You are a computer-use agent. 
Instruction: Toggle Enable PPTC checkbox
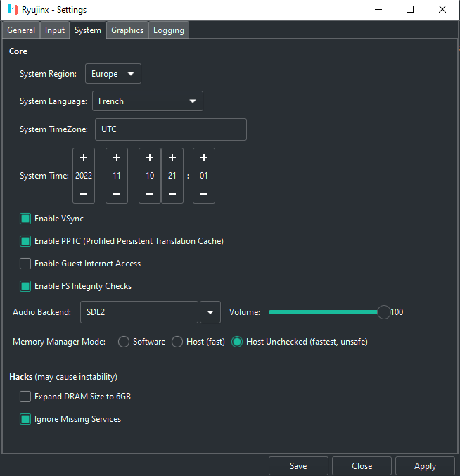[x=25, y=241]
